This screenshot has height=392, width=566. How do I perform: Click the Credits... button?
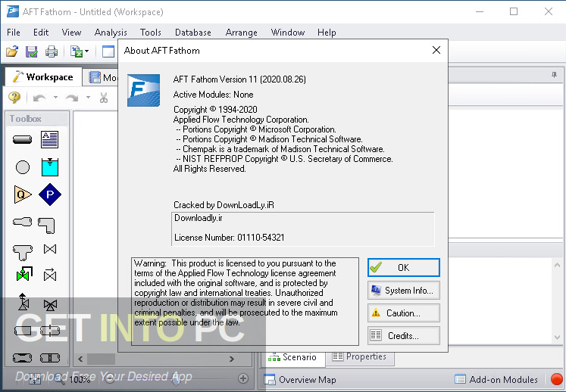(x=404, y=336)
